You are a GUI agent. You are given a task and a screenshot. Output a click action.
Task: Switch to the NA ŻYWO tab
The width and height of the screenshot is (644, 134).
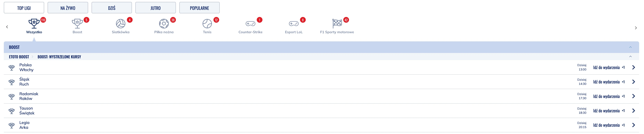coord(68,8)
